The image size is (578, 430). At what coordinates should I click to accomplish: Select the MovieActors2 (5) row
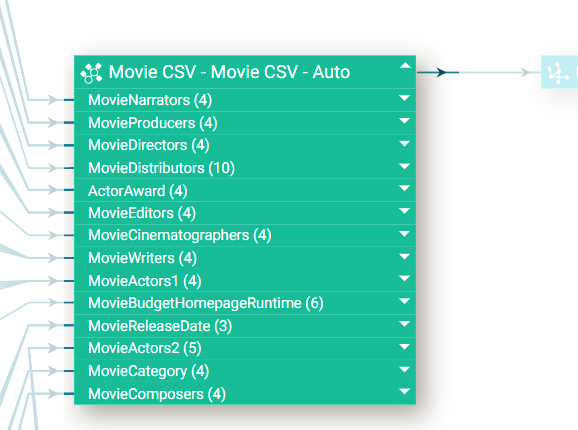(x=245, y=348)
